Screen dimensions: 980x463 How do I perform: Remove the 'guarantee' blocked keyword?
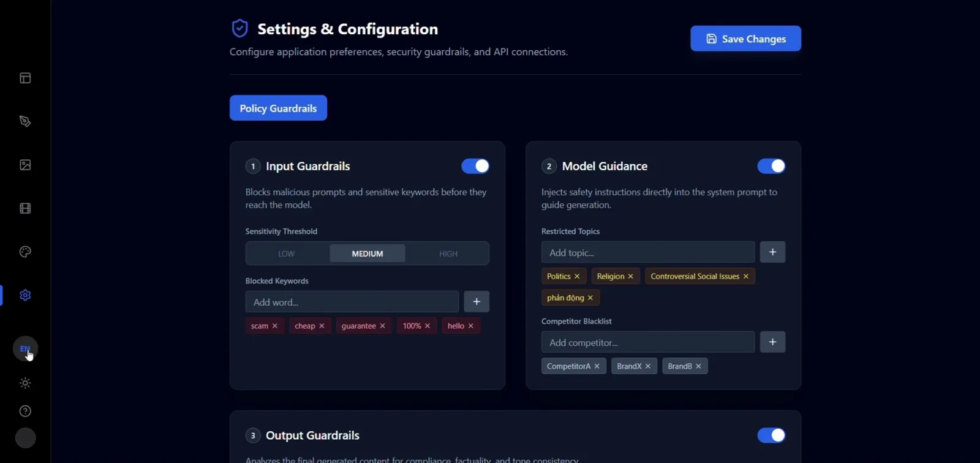coord(382,326)
